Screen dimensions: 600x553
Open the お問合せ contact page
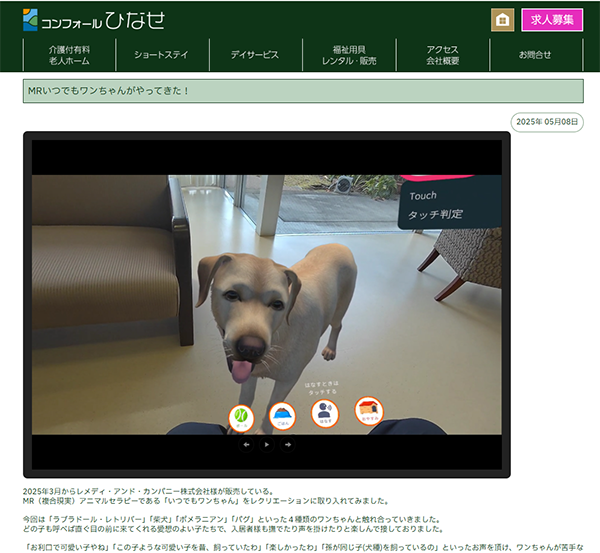click(535, 55)
